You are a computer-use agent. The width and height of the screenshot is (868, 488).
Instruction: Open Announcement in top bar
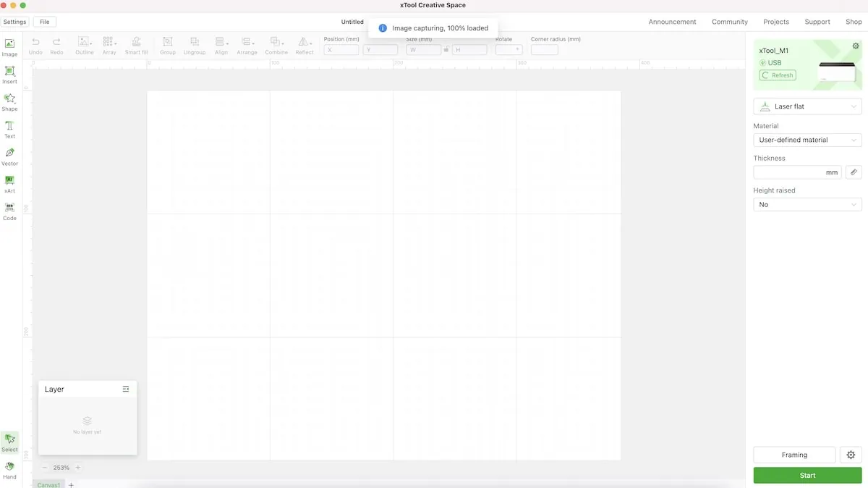(x=672, y=22)
